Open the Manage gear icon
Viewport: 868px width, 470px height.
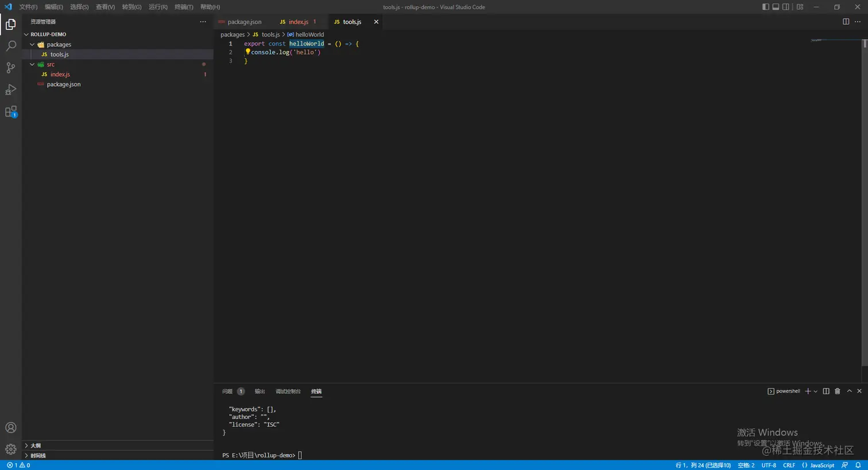pyautogui.click(x=10, y=449)
